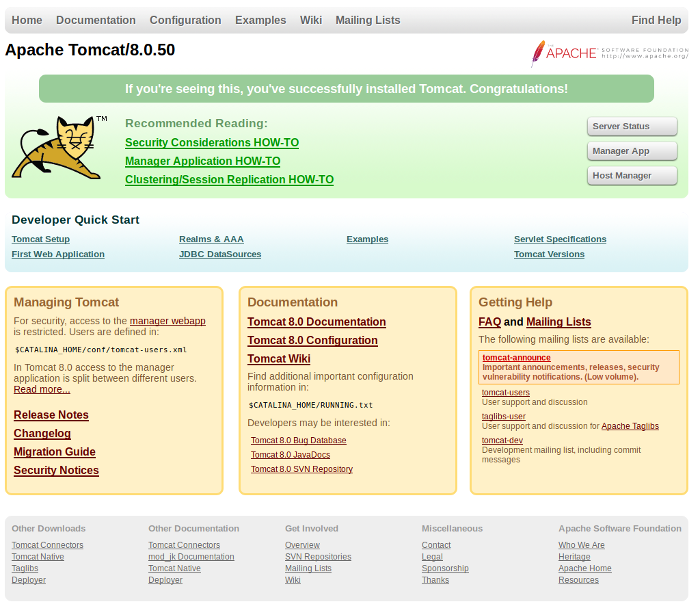Open First Web Application link
Screen dimensions: 700x604
click(58, 254)
